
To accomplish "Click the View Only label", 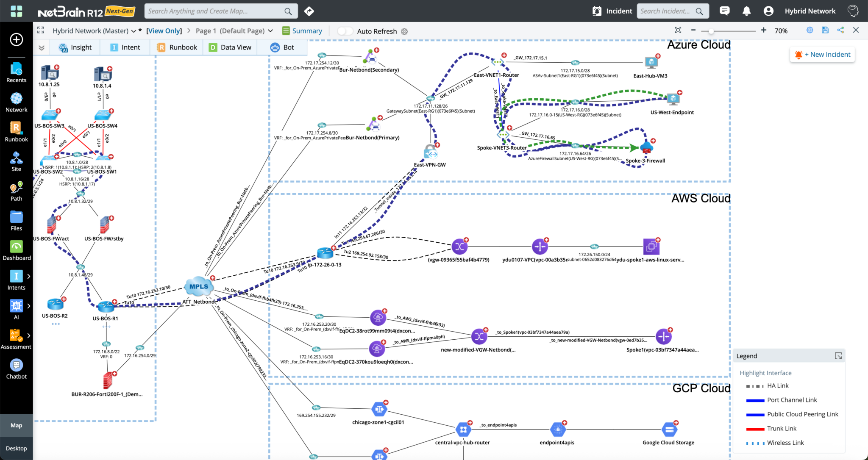I will point(164,31).
